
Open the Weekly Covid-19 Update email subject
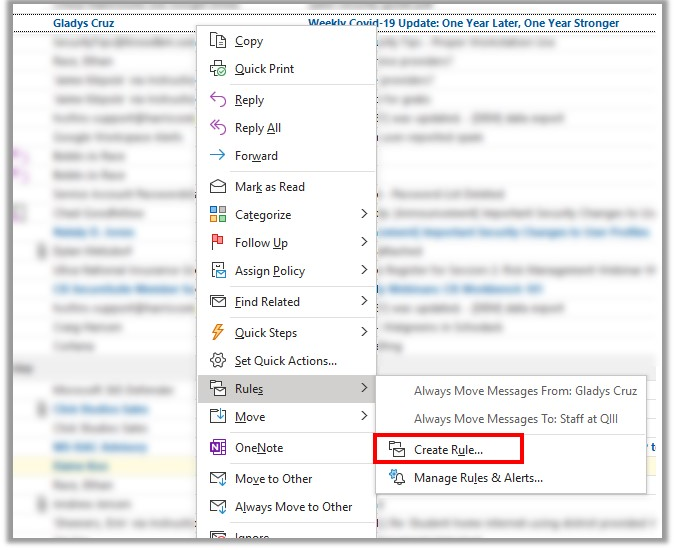click(x=463, y=23)
